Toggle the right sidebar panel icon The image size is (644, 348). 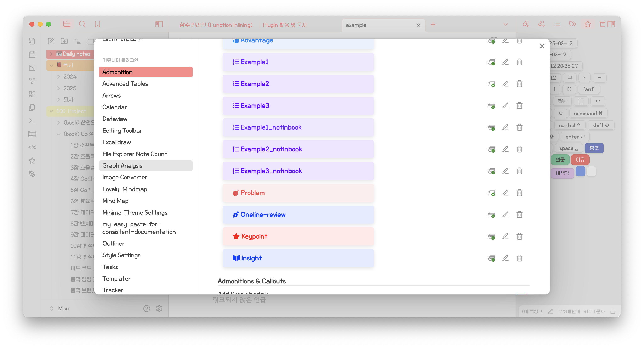tap(611, 24)
